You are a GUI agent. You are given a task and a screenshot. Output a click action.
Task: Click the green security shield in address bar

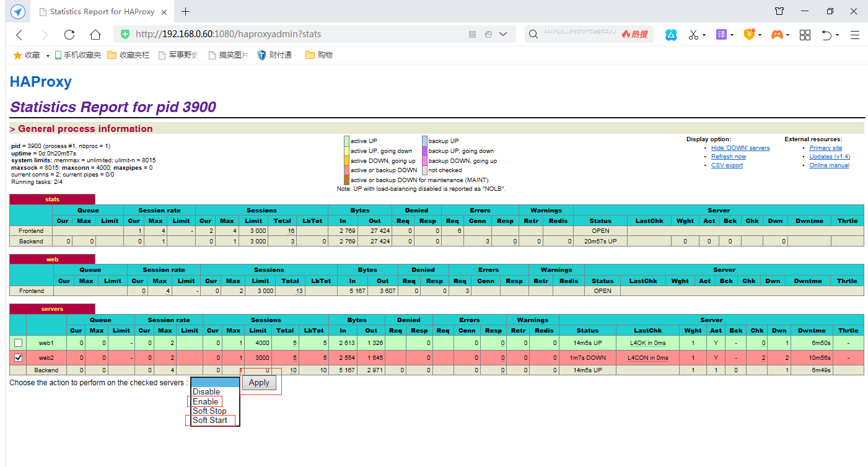125,35
